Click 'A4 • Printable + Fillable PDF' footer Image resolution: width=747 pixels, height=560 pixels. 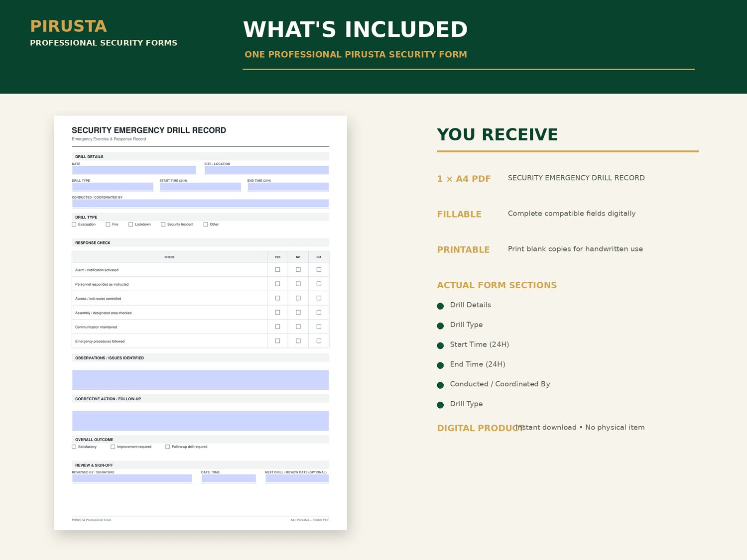coord(310,520)
